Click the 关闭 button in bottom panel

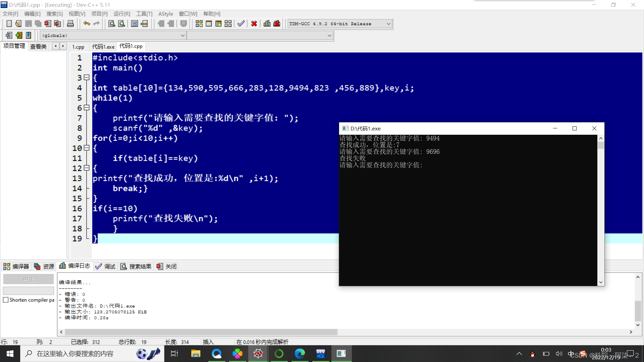(167, 266)
